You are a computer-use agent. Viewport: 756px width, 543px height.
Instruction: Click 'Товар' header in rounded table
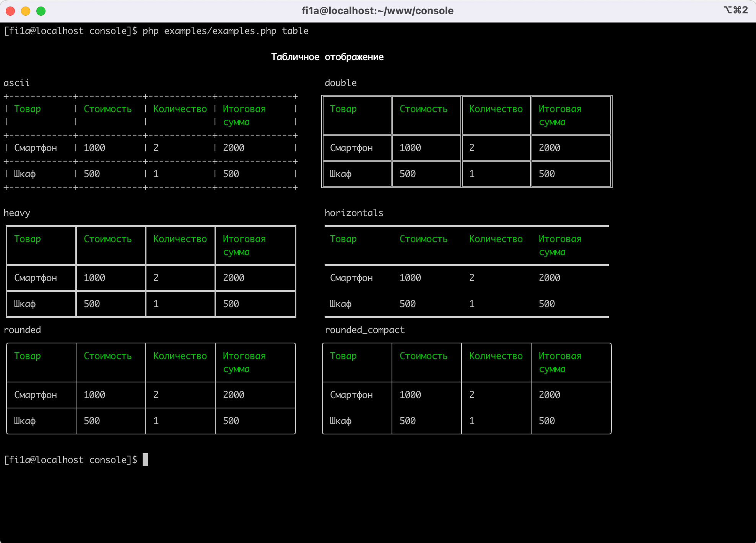[28, 356]
